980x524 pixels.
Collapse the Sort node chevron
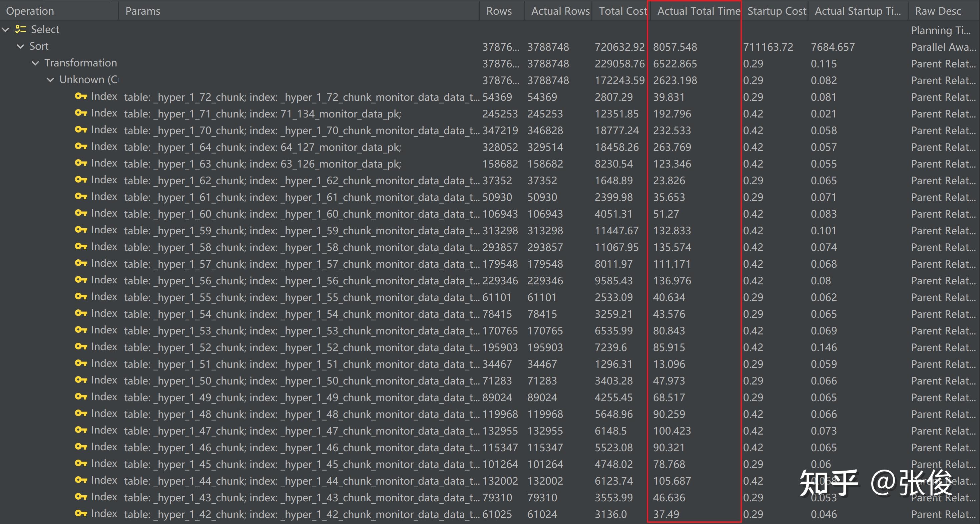21,46
